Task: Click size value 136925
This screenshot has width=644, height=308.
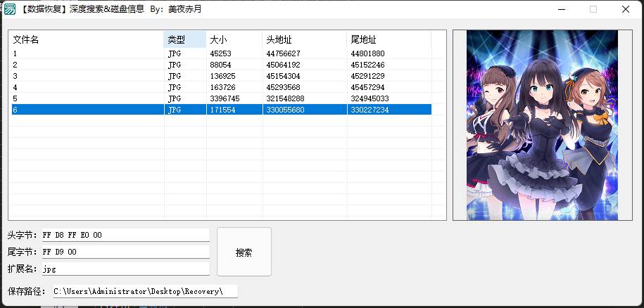Action: pos(222,76)
